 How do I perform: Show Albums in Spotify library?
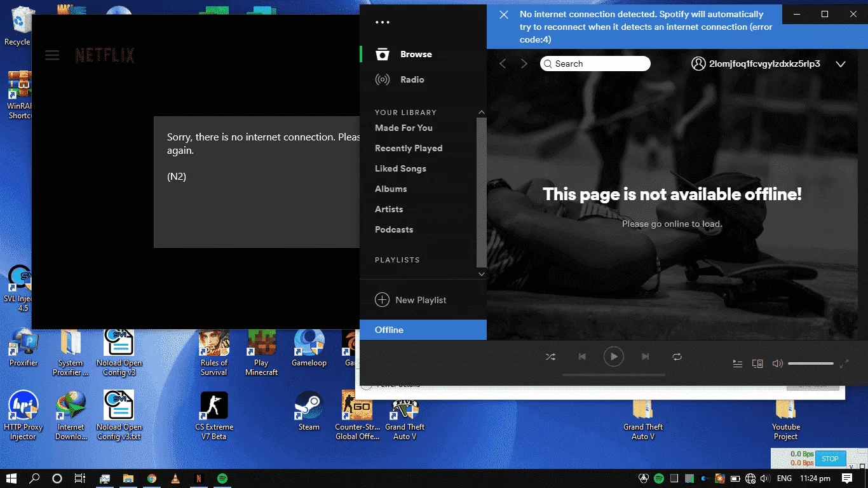391,189
